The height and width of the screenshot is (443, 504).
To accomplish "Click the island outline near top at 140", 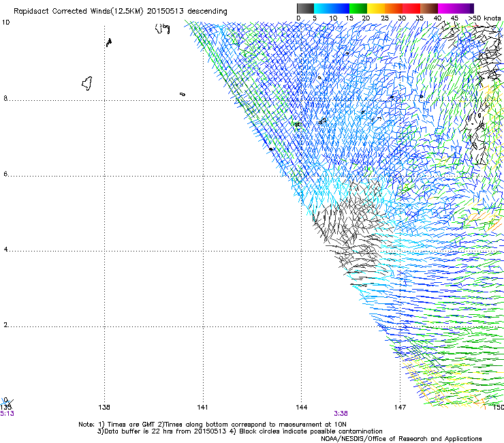I will pos(162,29).
